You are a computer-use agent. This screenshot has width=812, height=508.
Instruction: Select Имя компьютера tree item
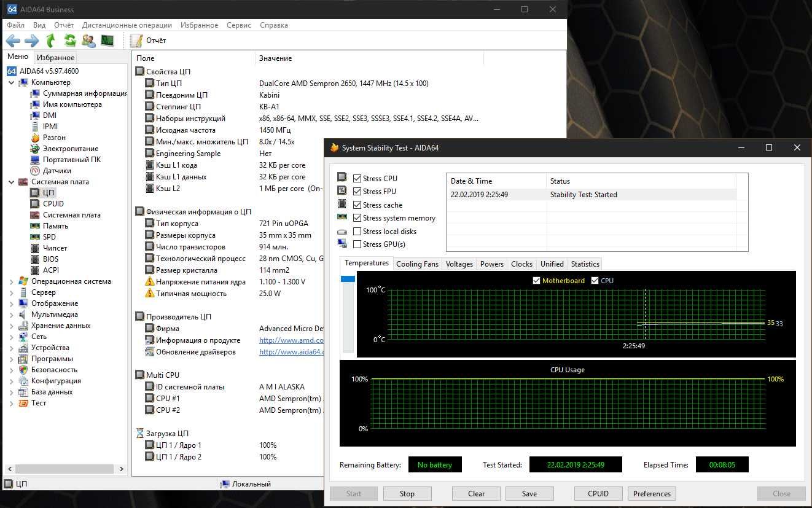click(x=72, y=104)
